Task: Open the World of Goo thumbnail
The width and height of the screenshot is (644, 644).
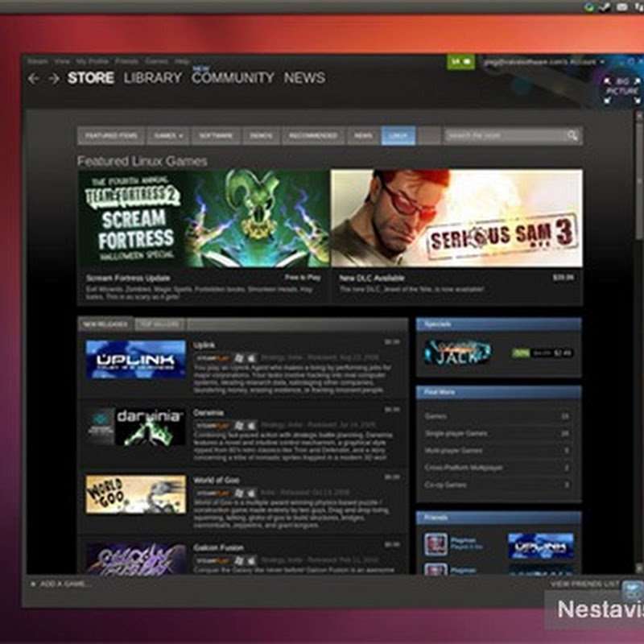Action: tap(136, 494)
